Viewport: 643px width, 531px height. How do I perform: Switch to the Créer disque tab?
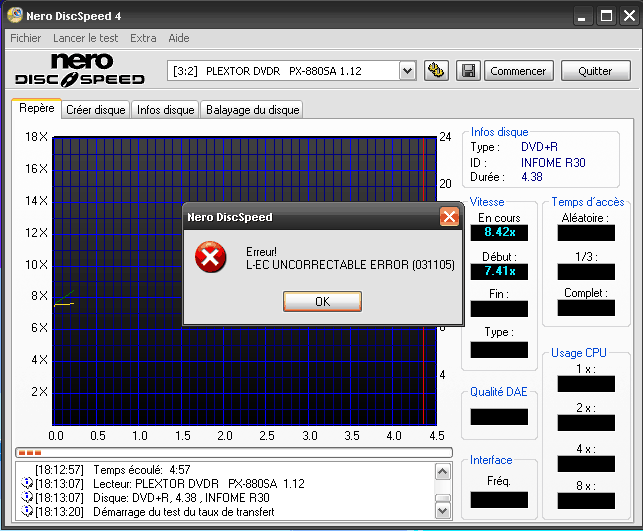pos(96,110)
